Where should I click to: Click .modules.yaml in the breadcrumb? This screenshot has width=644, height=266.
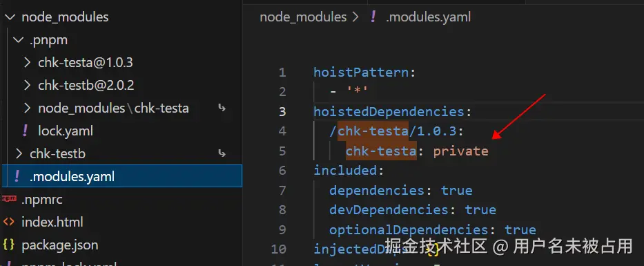coord(429,17)
